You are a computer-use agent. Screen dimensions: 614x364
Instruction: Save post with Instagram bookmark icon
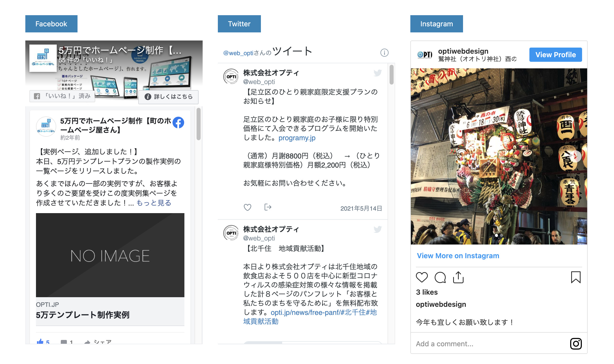(576, 277)
